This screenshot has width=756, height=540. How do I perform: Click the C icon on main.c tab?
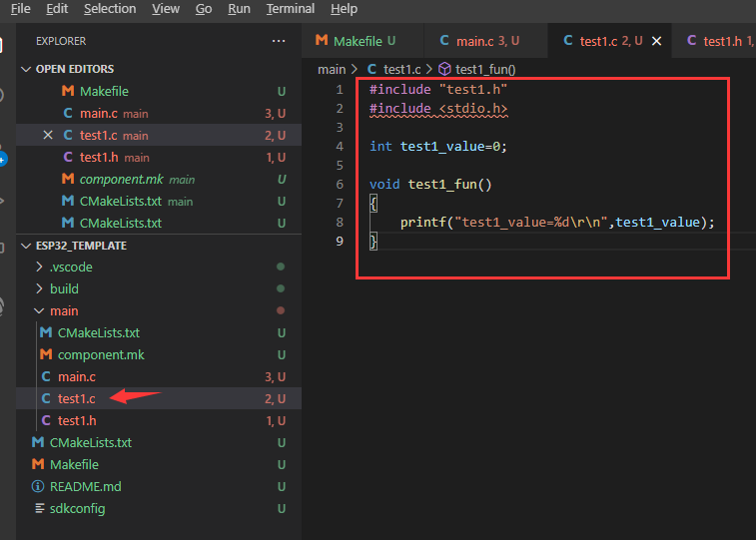(444, 41)
